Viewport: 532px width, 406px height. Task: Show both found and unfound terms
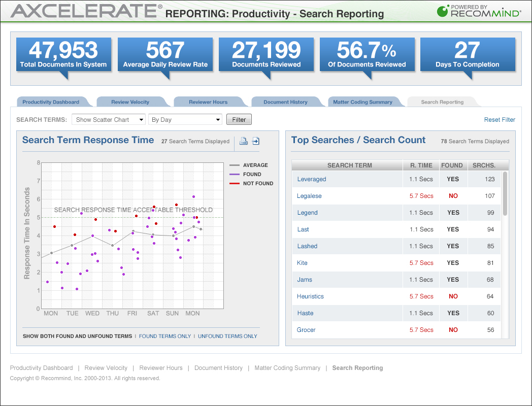77,336
